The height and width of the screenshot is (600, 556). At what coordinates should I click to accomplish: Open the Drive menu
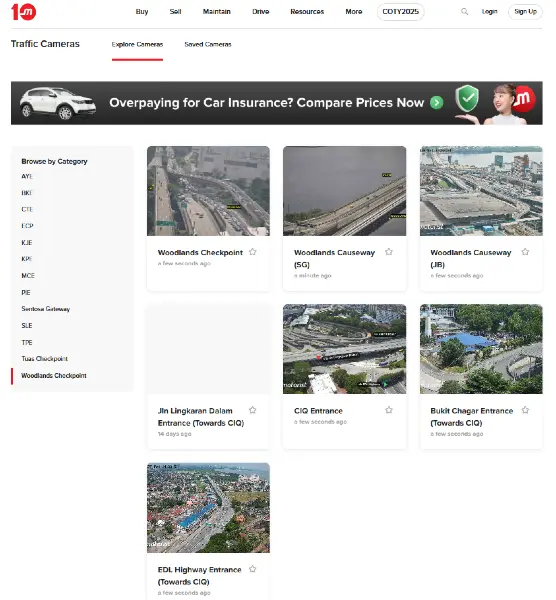(261, 11)
